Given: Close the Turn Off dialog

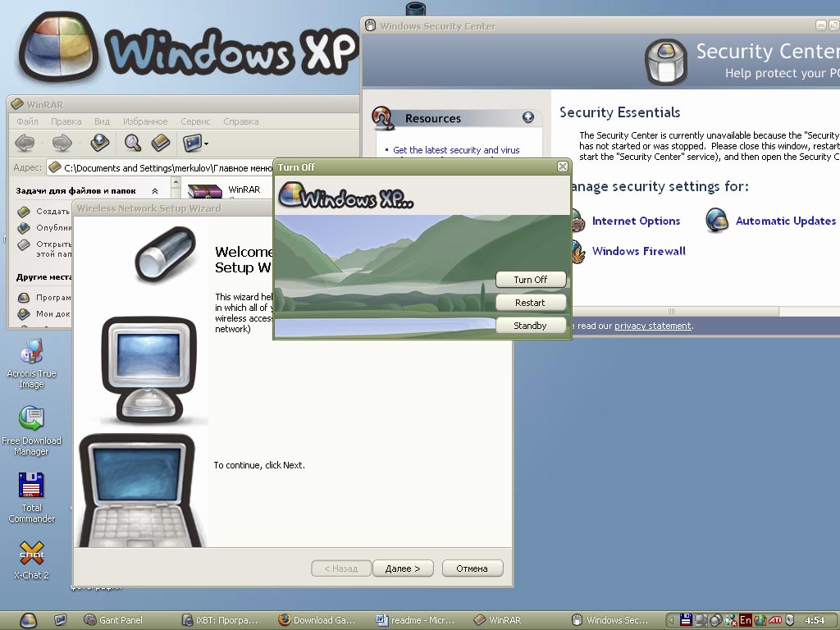Looking at the screenshot, I should pyautogui.click(x=563, y=167).
